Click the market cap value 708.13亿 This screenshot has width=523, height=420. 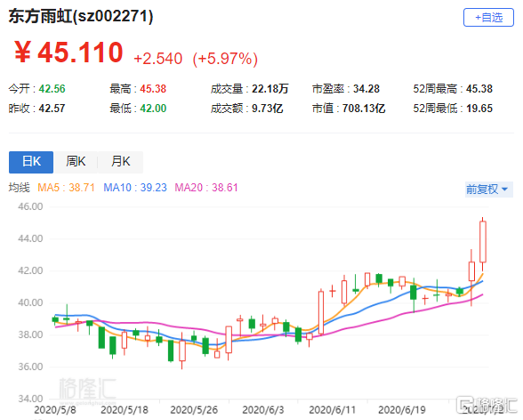point(364,109)
